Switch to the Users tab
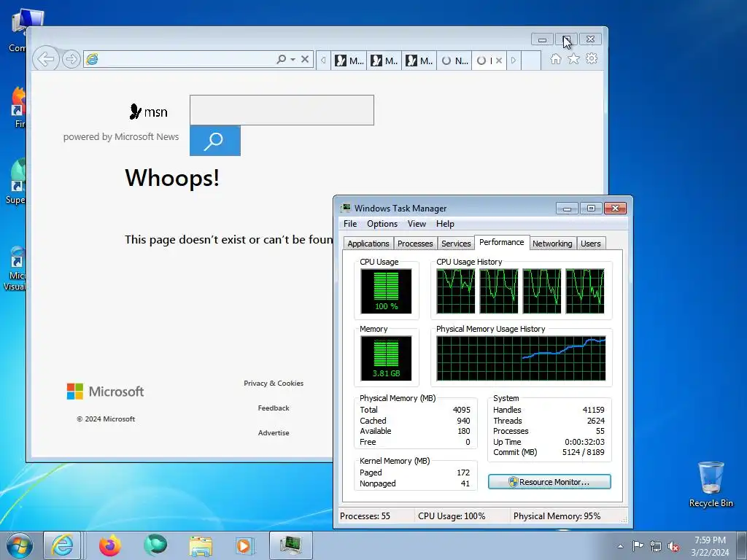This screenshot has height=560, width=747. pos(591,244)
